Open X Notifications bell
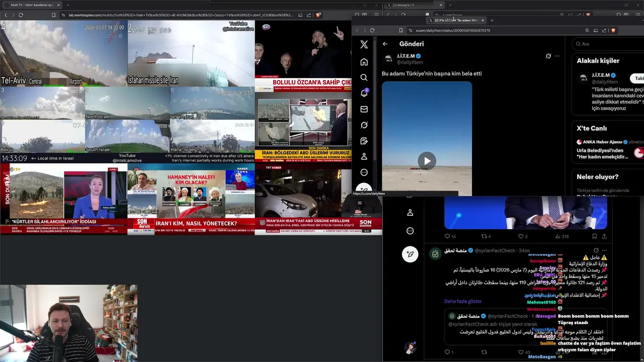644x362 pixels. click(364, 93)
